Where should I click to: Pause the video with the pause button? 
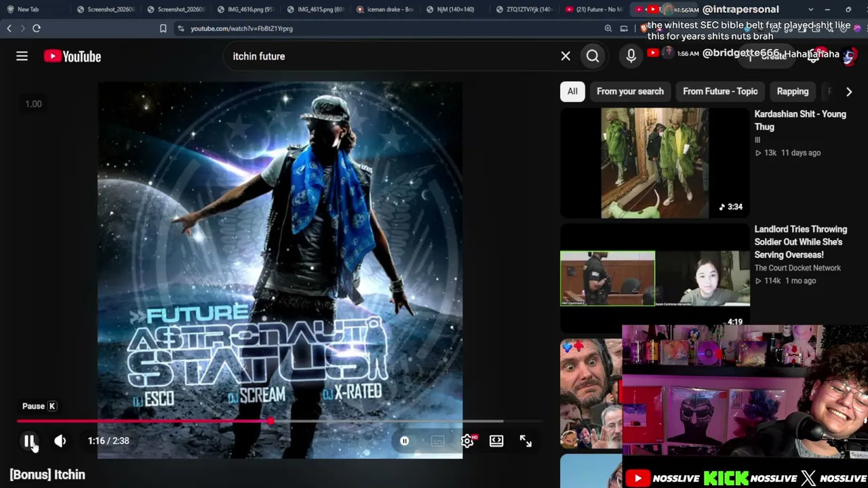(x=30, y=441)
